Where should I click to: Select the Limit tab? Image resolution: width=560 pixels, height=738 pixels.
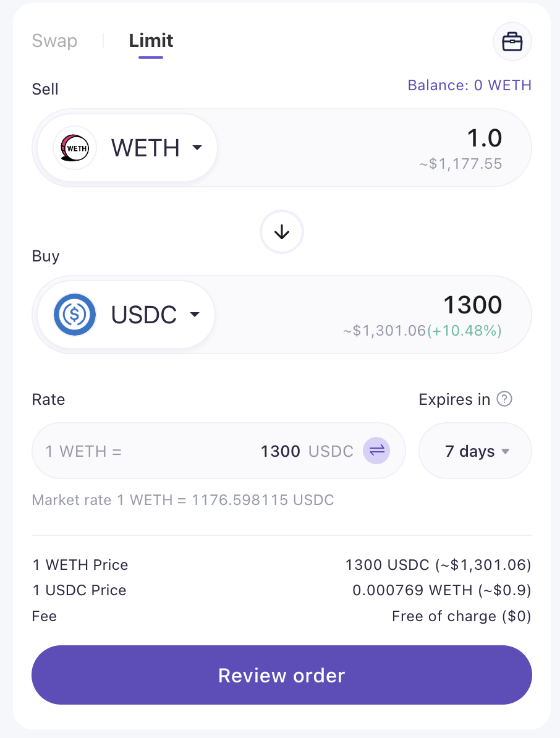point(151,41)
